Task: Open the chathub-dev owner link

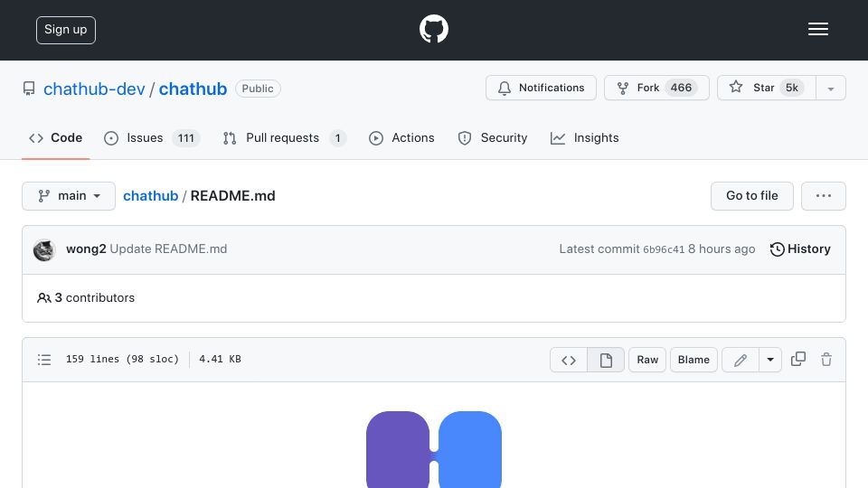Action: pyautogui.click(x=94, y=89)
